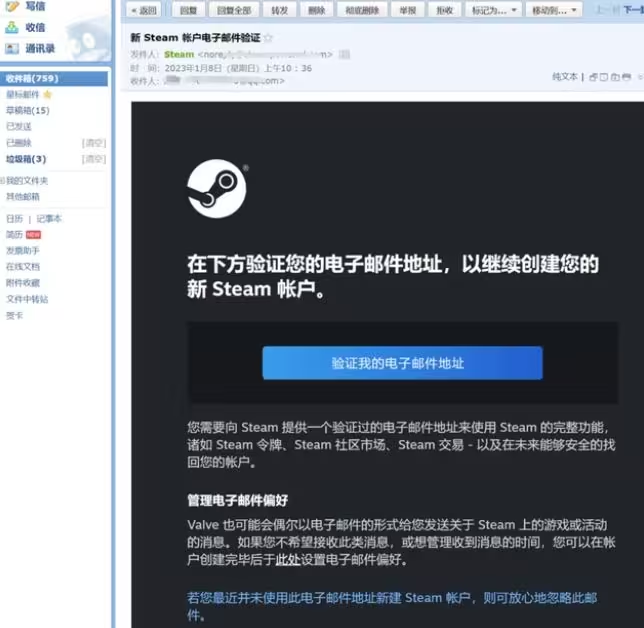Click the 举报 report button
The height and width of the screenshot is (628, 644).
407,10
